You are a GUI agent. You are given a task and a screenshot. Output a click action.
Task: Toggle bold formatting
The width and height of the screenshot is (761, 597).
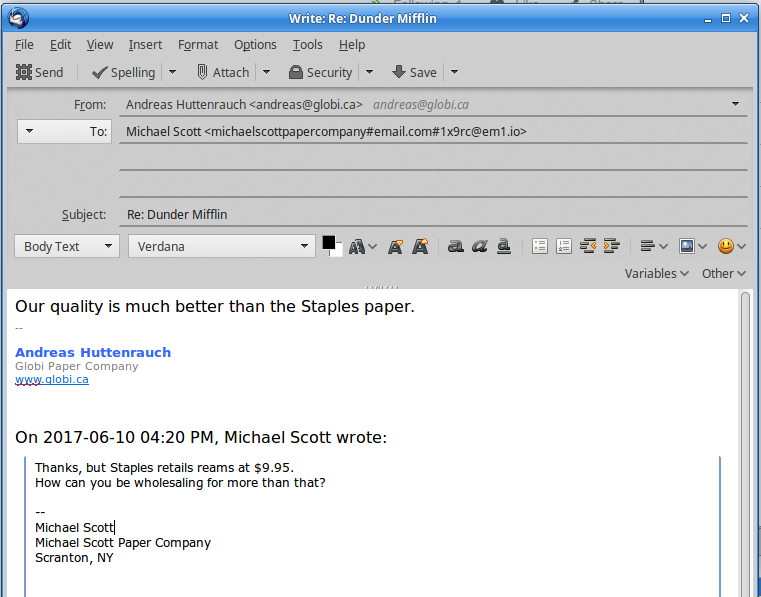(455, 247)
